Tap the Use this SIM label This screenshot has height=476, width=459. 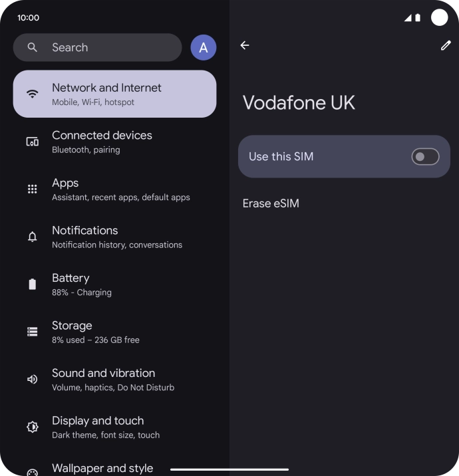[x=281, y=157]
